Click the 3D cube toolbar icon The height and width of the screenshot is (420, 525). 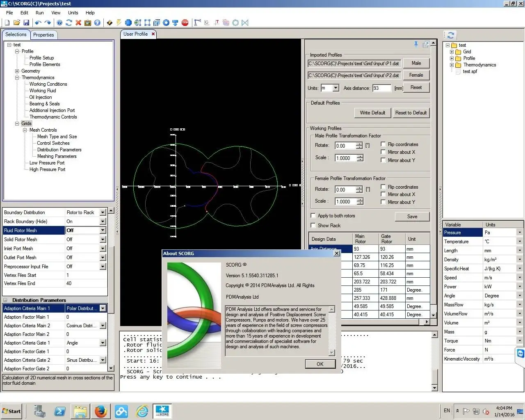(x=157, y=23)
